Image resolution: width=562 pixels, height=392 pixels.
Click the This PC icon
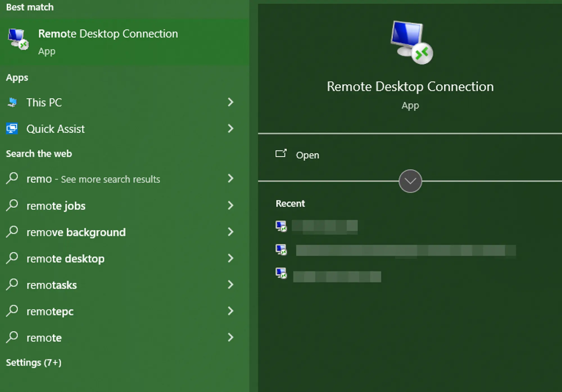point(12,102)
